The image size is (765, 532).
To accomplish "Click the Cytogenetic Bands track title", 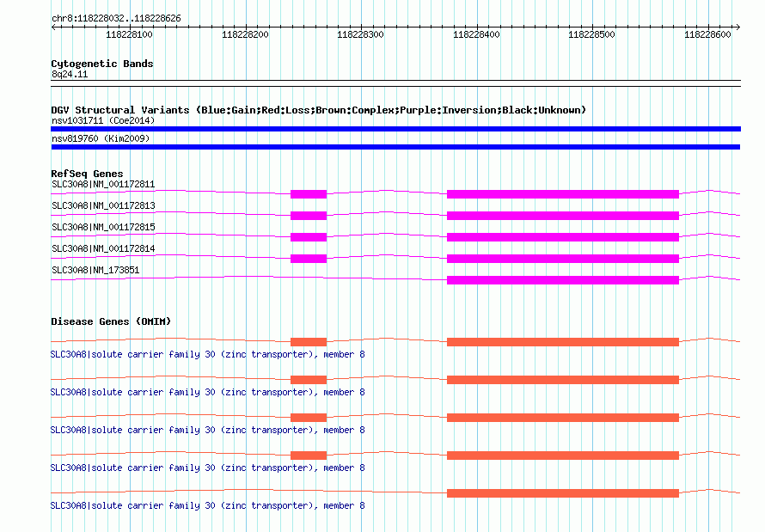I will tap(102, 64).
